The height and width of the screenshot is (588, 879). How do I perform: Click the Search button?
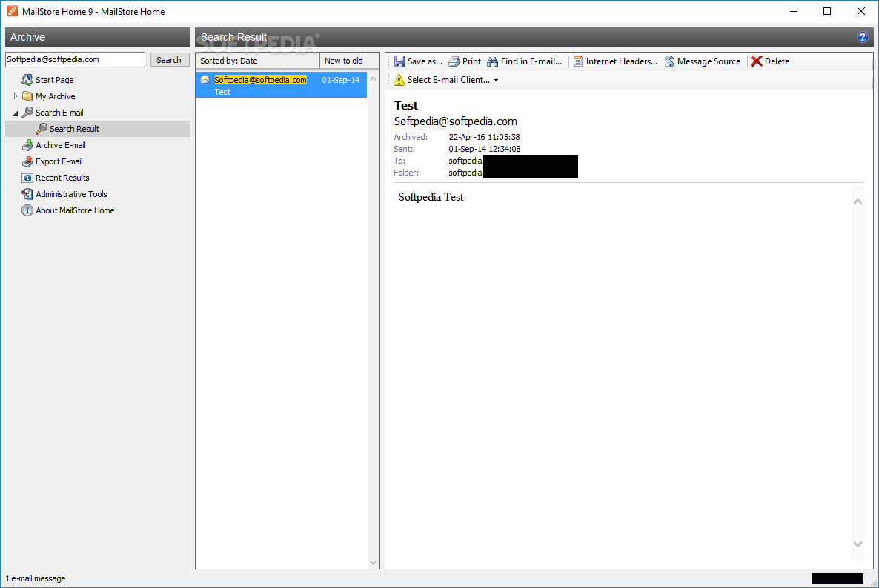pyautogui.click(x=169, y=59)
